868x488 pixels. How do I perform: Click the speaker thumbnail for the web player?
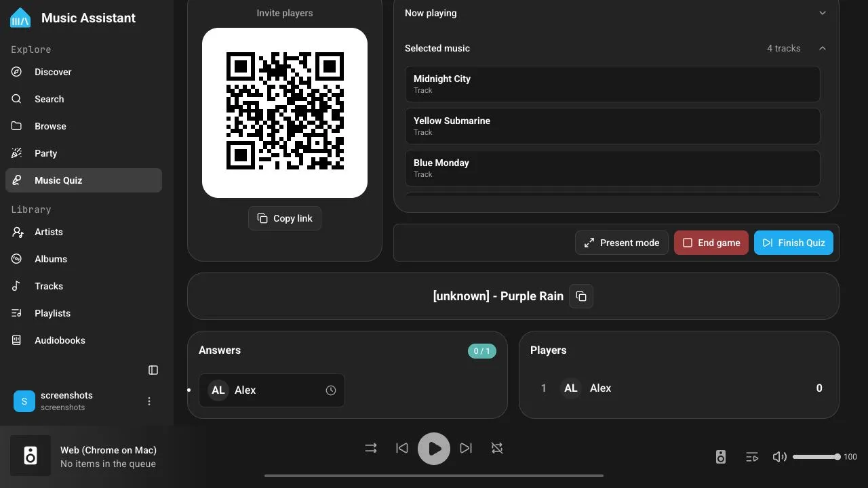point(31,455)
